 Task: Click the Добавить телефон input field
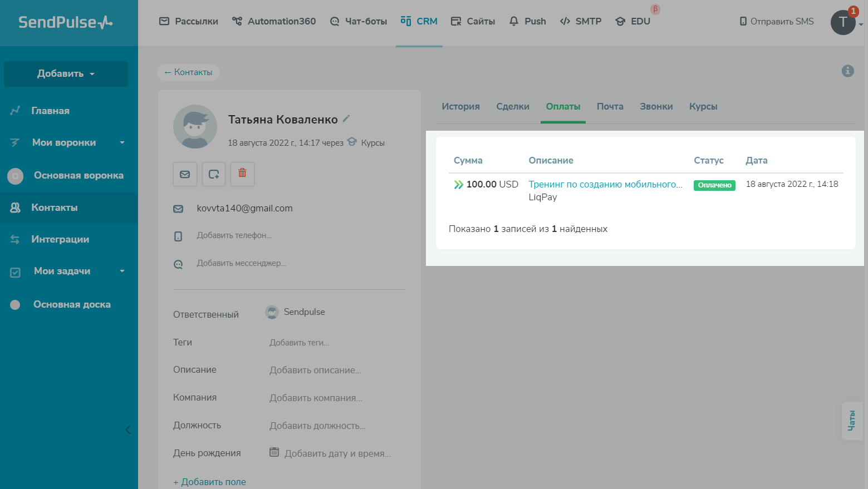coord(234,235)
